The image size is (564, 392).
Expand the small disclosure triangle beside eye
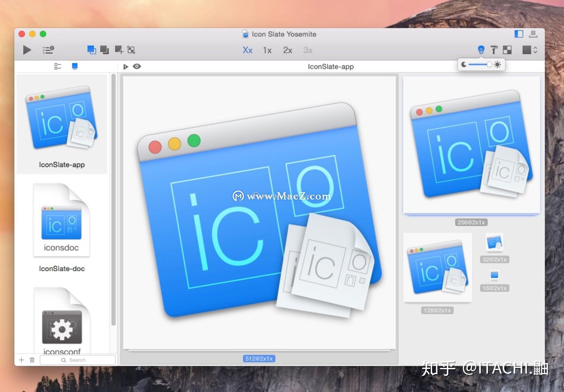[x=125, y=67]
